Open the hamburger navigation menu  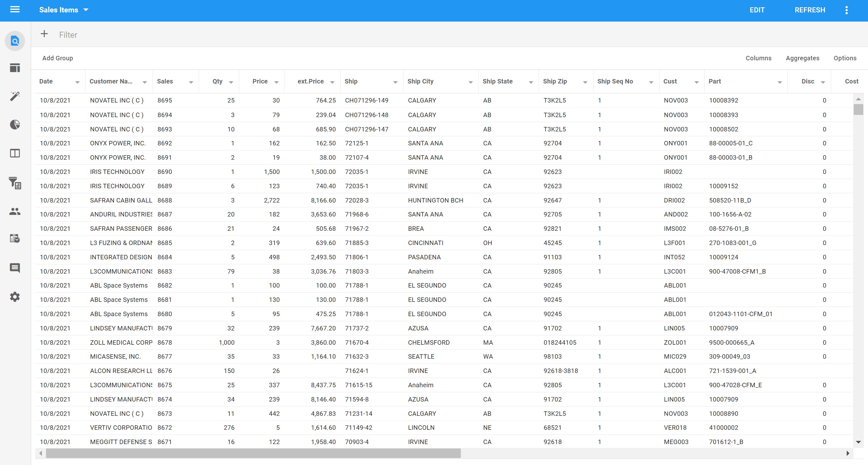tap(15, 10)
